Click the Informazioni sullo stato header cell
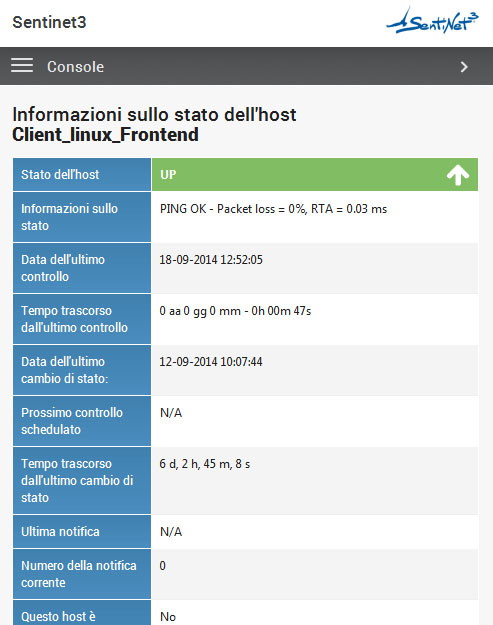 [x=82, y=217]
